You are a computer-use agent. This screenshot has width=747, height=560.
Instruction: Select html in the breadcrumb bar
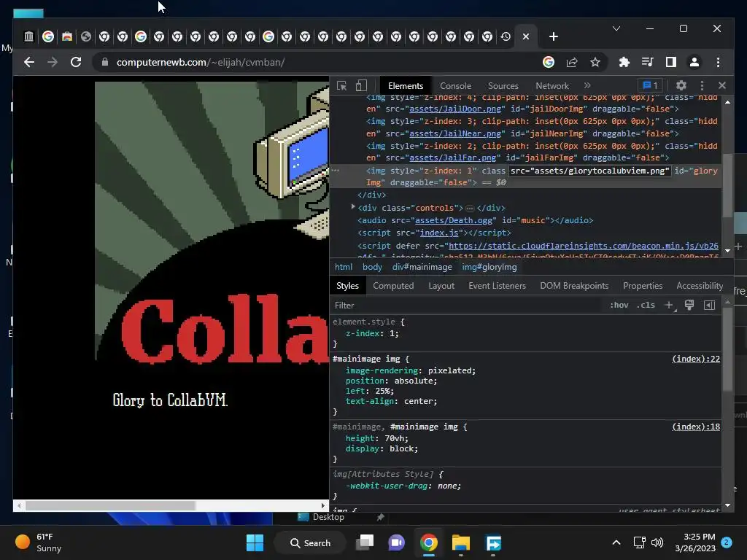(x=344, y=267)
